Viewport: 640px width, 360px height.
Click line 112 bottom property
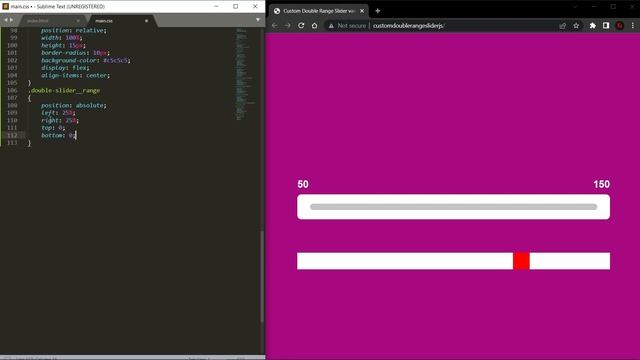click(59, 135)
